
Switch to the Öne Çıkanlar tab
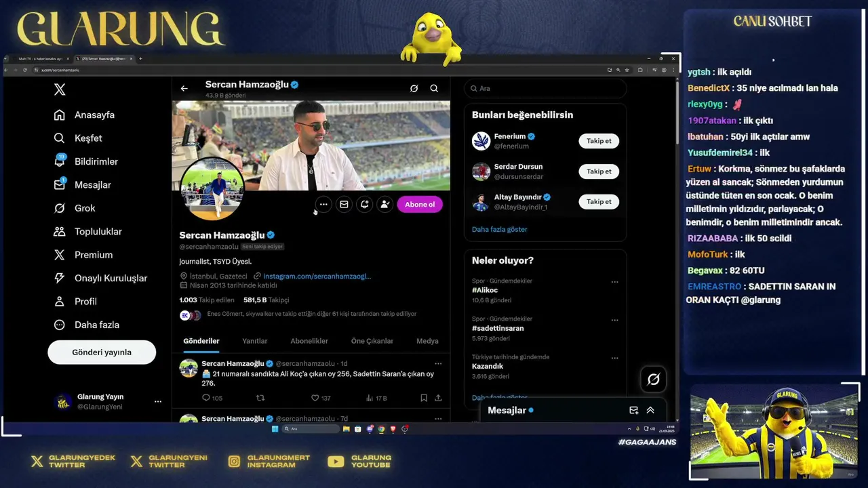[372, 341]
